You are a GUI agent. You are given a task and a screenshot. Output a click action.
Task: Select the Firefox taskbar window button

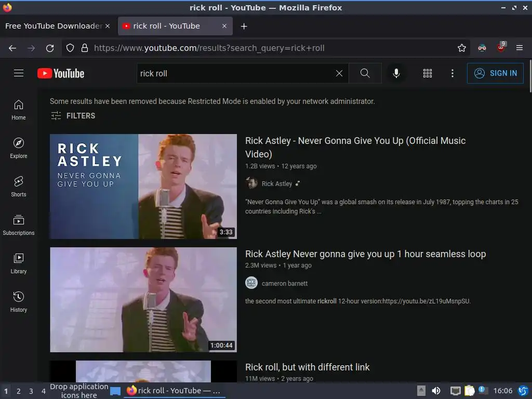[175, 391]
